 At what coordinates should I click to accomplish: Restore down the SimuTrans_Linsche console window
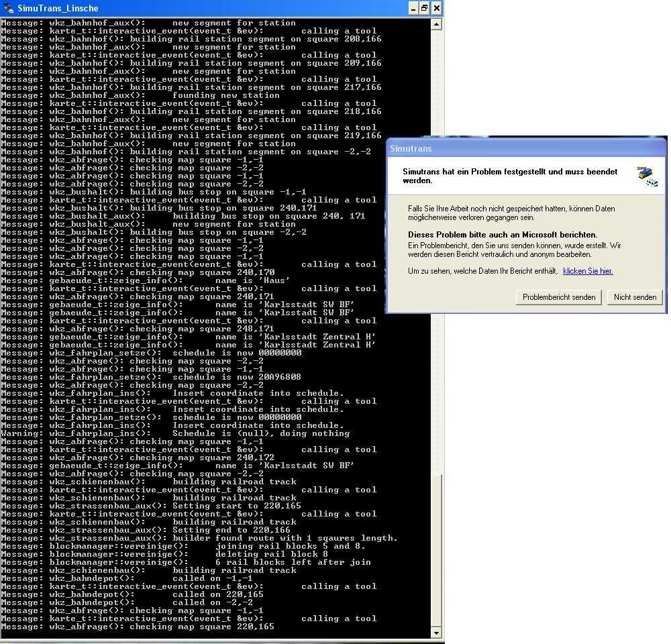(x=424, y=8)
